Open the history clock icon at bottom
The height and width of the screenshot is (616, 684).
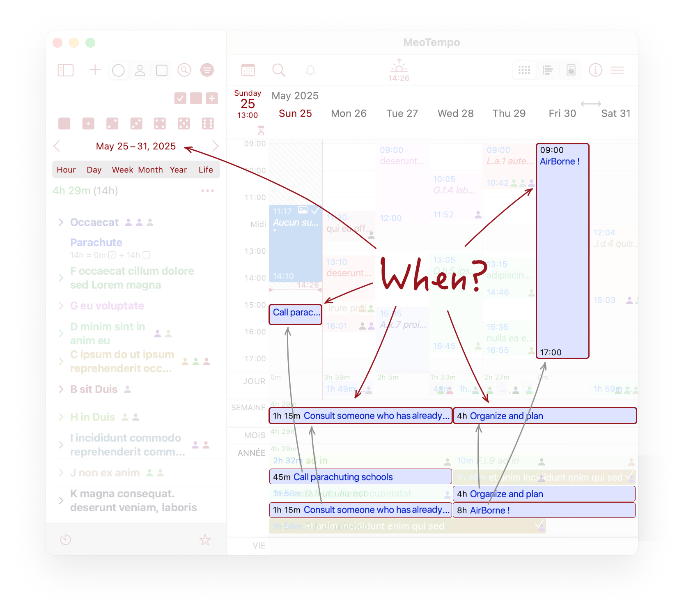[66, 540]
